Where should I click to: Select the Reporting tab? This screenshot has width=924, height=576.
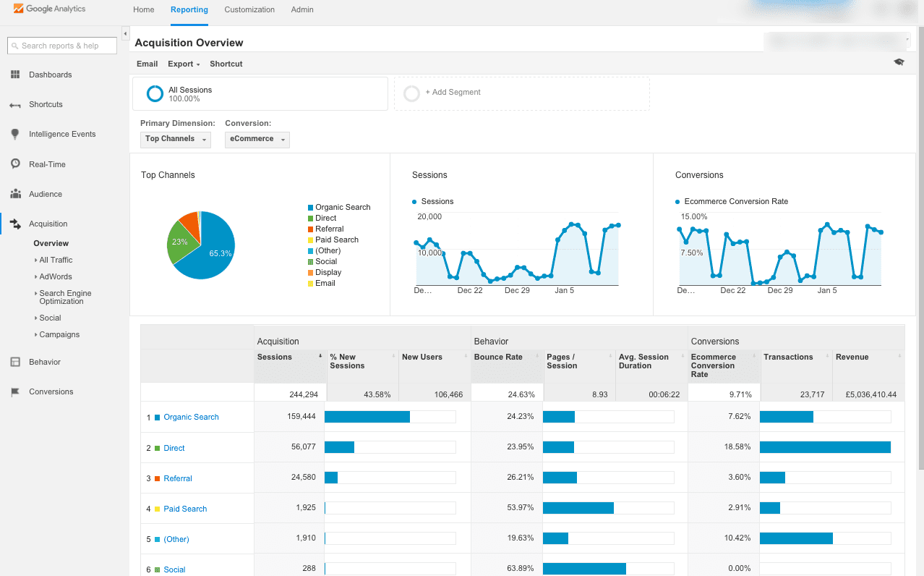point(189,9)
